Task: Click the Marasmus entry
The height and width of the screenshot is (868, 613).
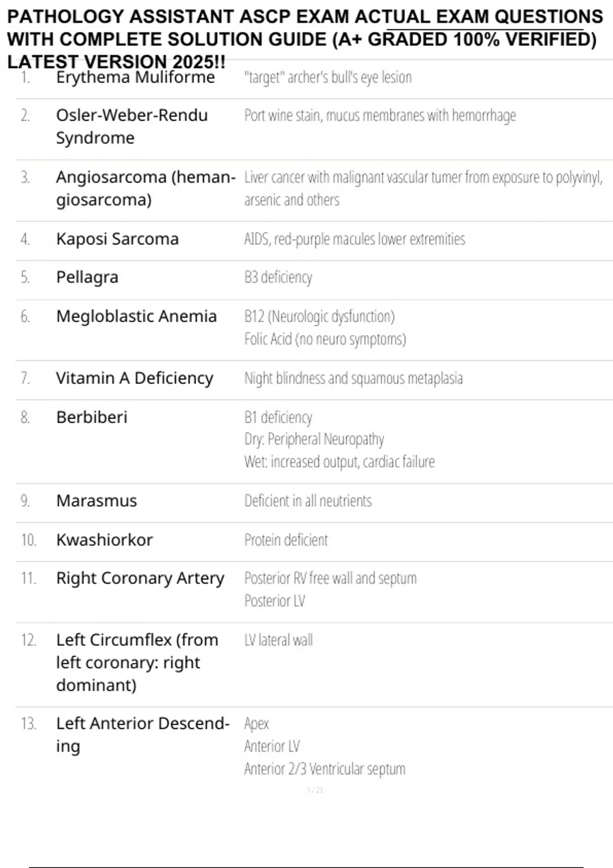Action: (x=97, y=501)
